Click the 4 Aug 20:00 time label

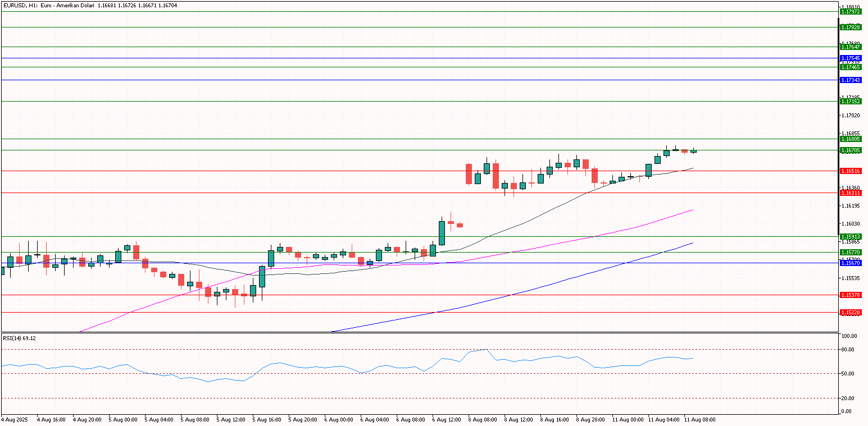[86, 419]
